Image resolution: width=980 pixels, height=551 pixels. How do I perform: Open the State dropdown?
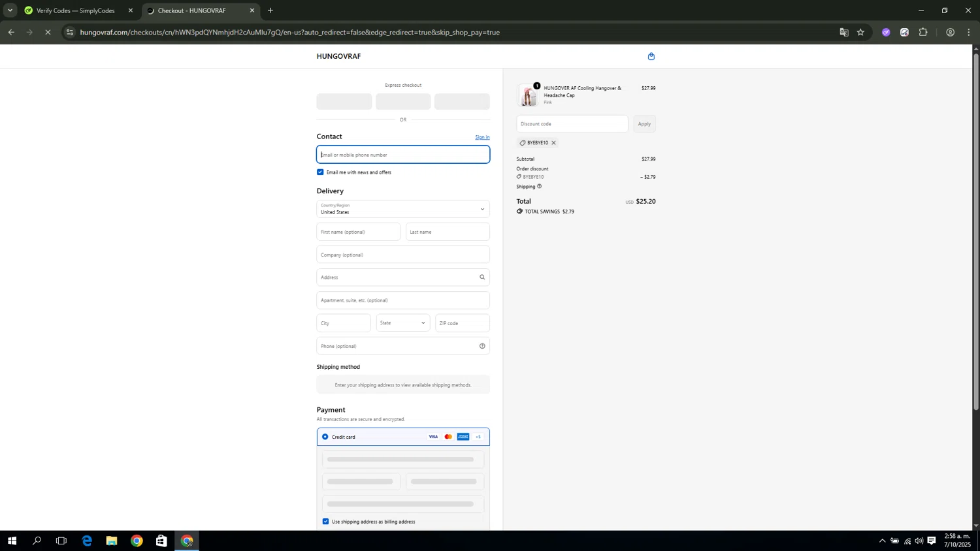[x=402, y=323]
